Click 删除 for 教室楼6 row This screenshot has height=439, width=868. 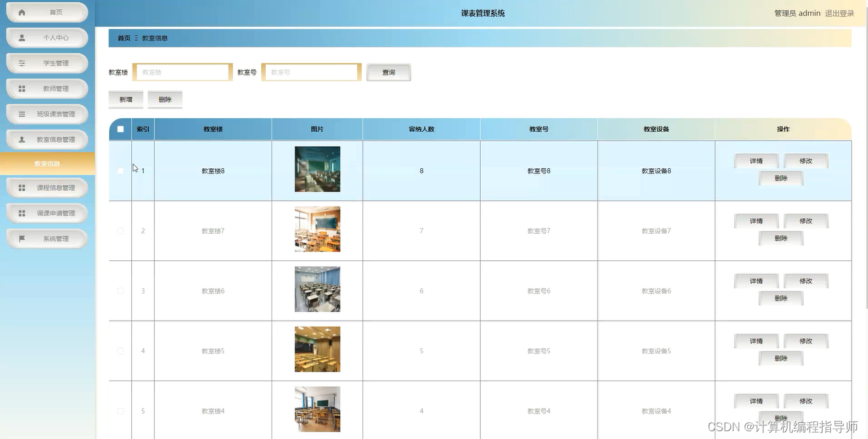[781, 298]
